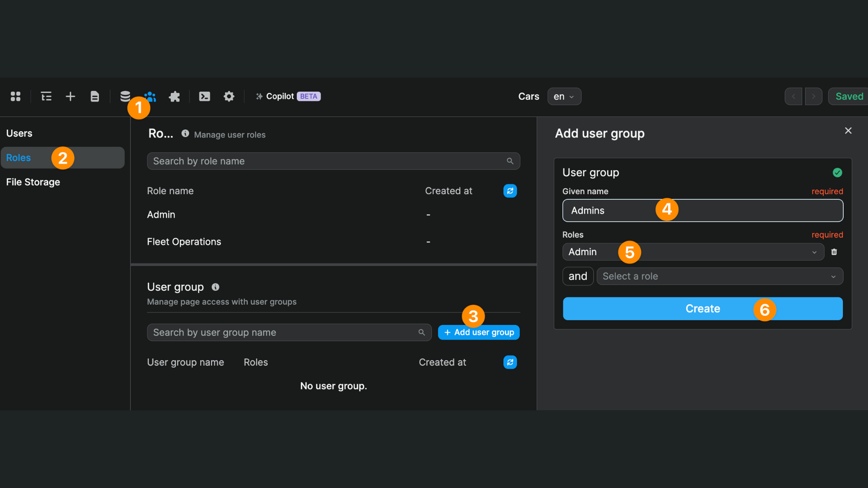This screenshot has width=868, height=488.
Task: Type in the user group search field
Action: (280, 332)
